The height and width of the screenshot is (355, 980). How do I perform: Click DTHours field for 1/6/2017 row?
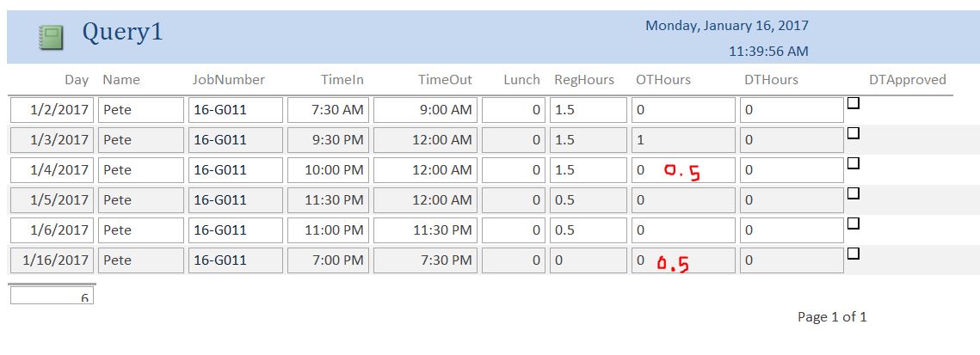792,230
